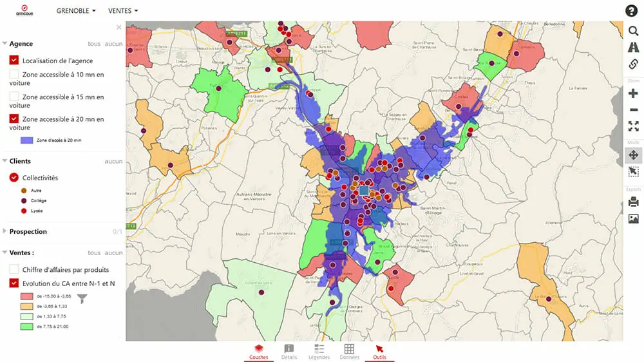Switch to the Légendes tab
The width and height of the screenshot is (644, 362).
coord(319,351)
